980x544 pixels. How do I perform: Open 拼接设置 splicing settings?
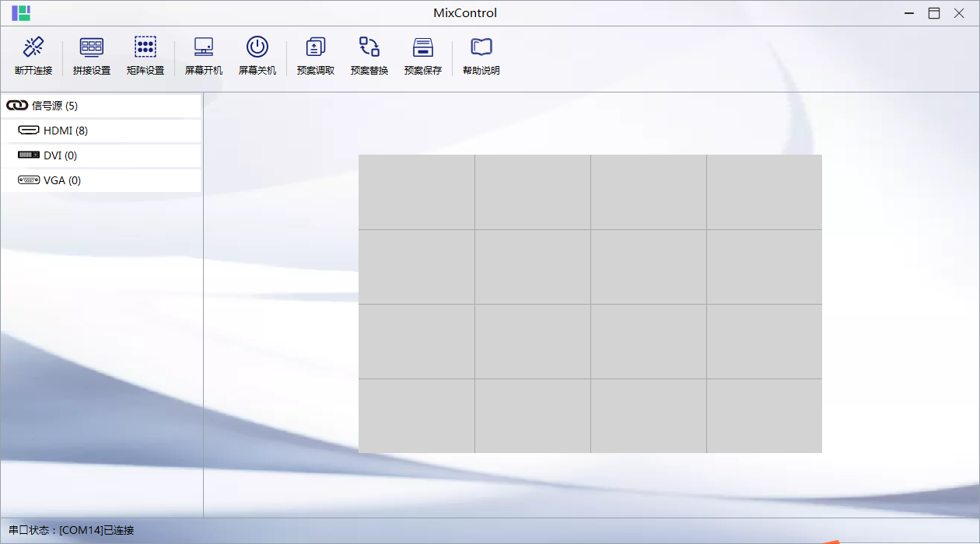91,48
